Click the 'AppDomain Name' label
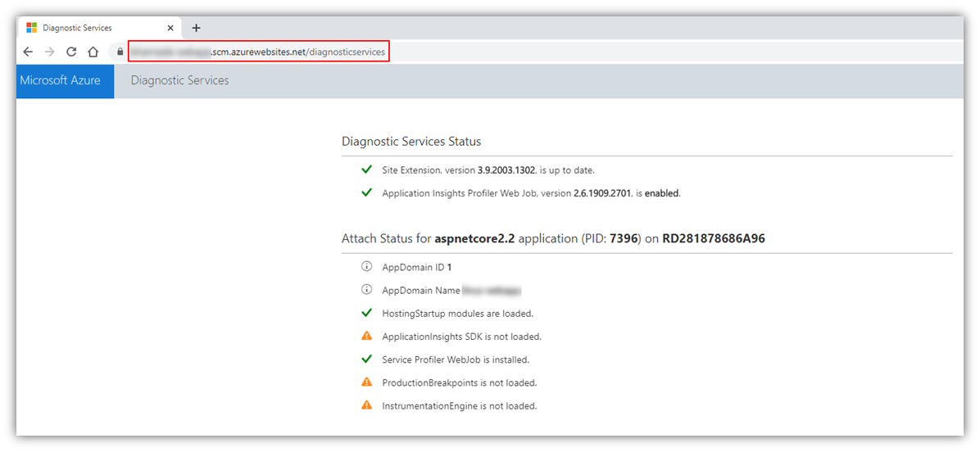Viewport: 980px width, 452px height. point(420,291)
